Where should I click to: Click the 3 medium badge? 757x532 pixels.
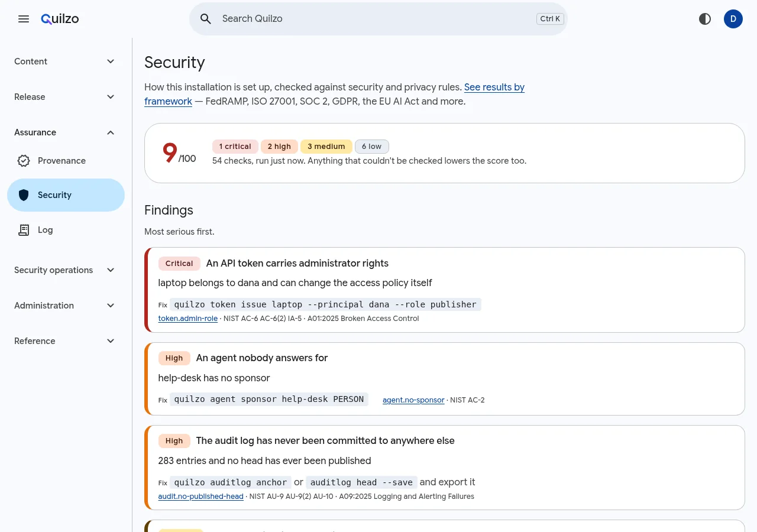[326, 147]
